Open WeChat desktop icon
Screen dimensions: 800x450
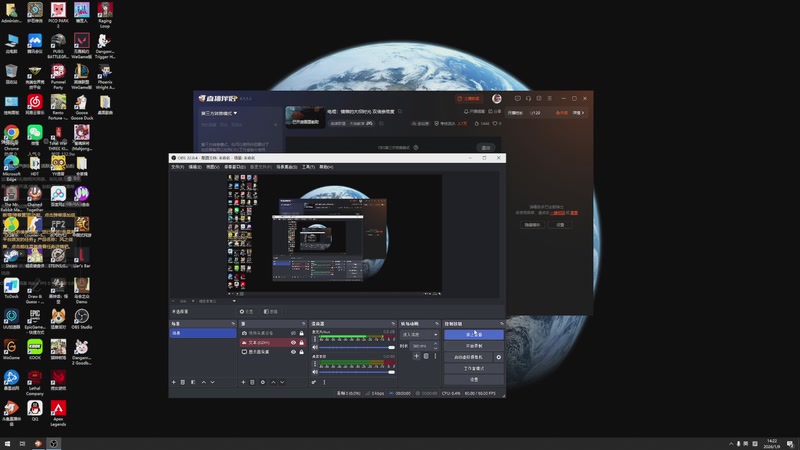pyautogui.click(x=35, y=135)
